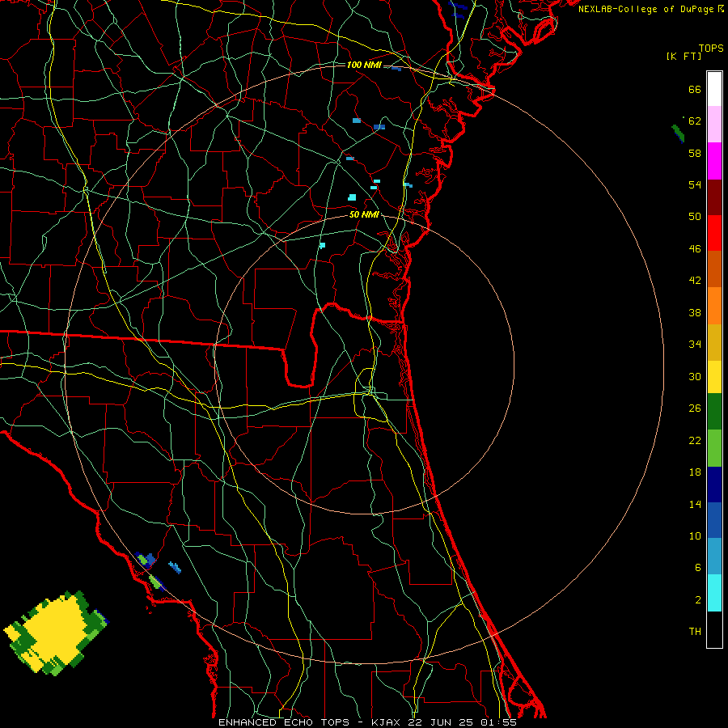This screenshot has width=728, height=728.
Task: Click the cyan 10 K FT legend swatch
Action: (x=714, y=593)
